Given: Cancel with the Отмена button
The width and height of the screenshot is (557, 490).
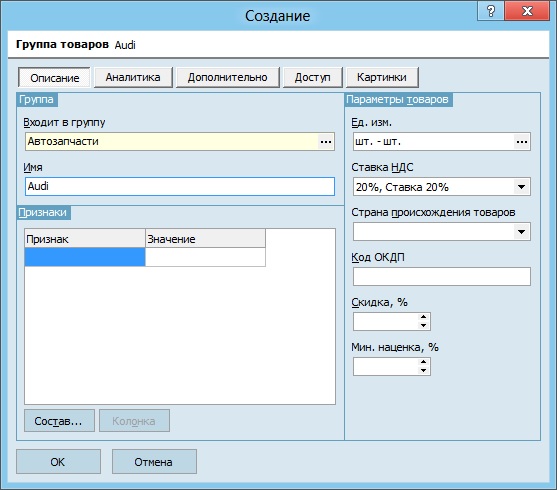Looking at the screenshot, I should (154, 462).
